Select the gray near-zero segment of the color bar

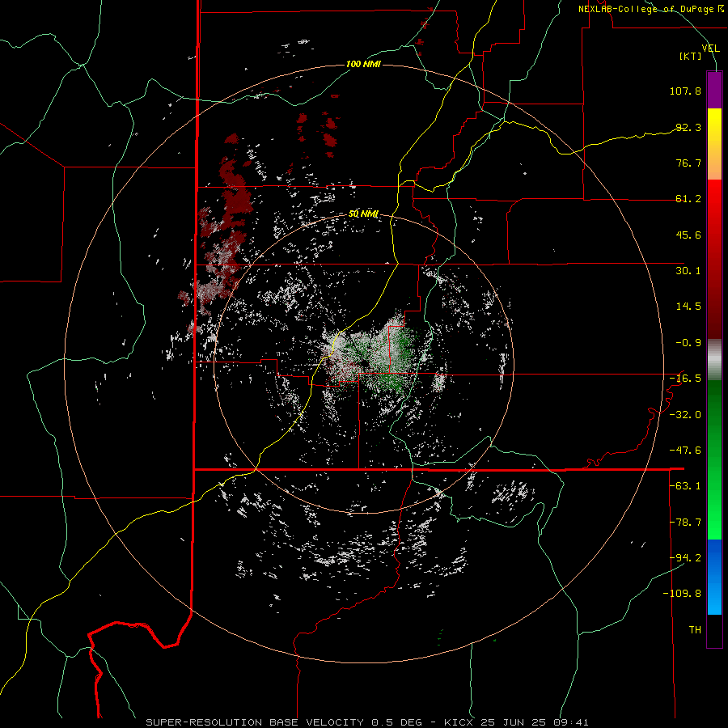pyautogui.click(x=714, y=360)
